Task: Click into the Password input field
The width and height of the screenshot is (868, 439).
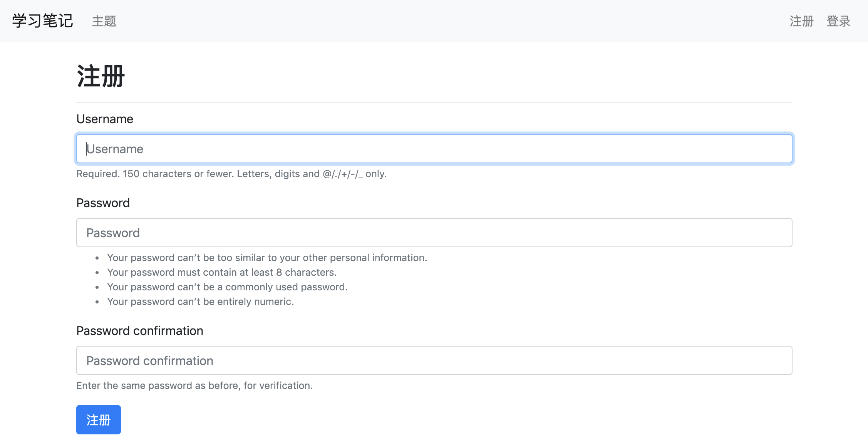Action: coord(434,233)
